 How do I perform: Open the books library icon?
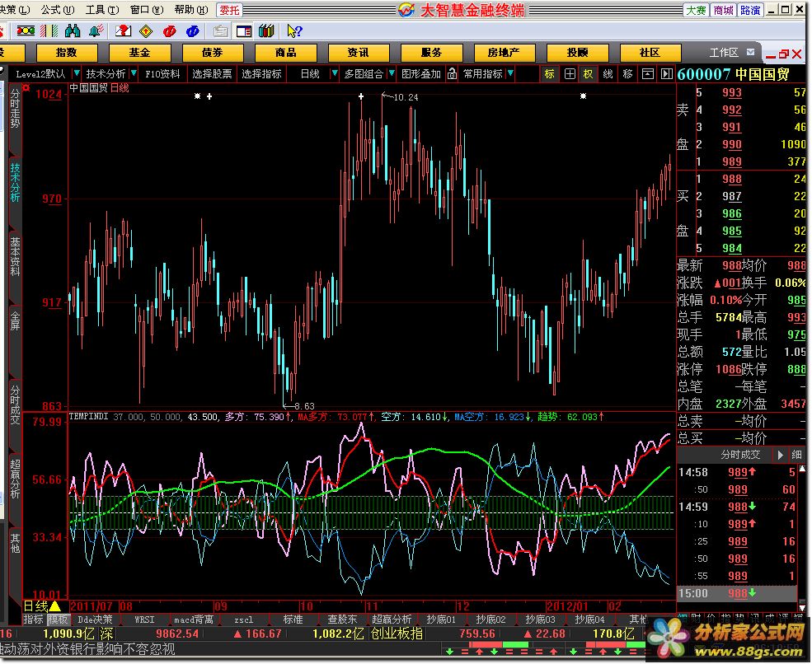coord(266,31)
